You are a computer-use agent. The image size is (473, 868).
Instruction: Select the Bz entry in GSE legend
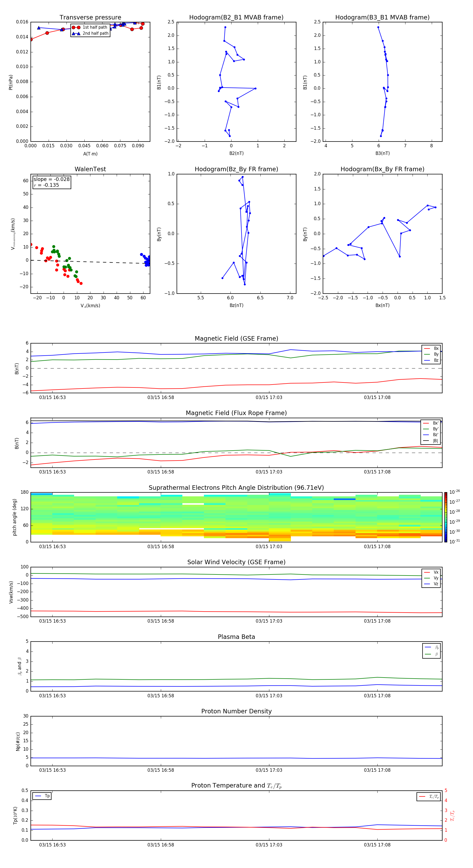tap(431, 361)
